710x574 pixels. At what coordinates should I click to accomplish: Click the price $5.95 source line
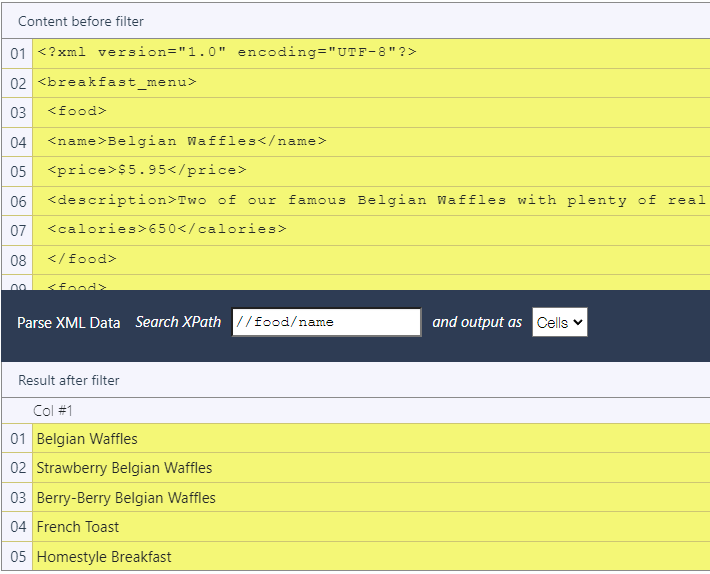point(147,171)
